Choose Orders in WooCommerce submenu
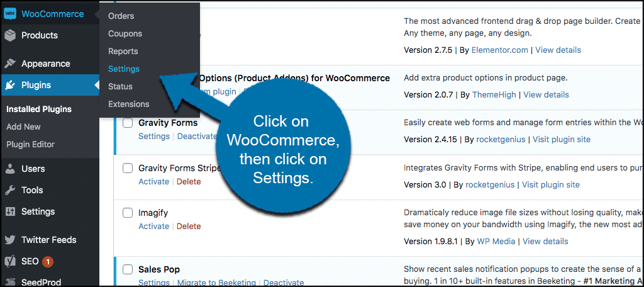Viewport: 644px width, 287px height. [x=121, y=16]
